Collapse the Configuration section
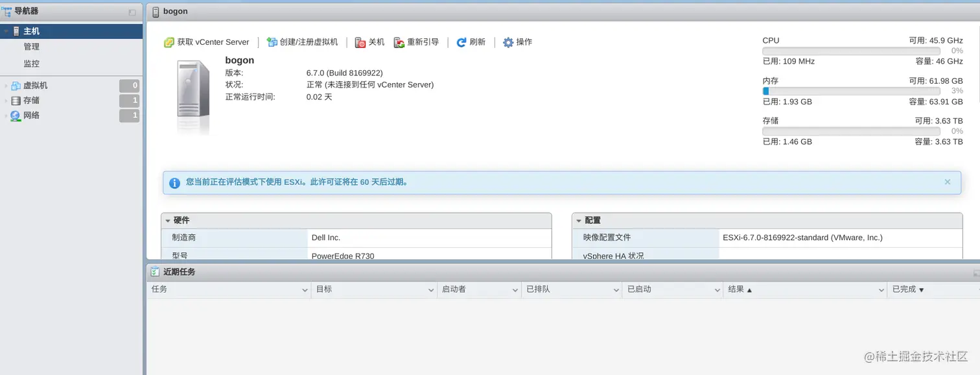The width and height of the screenshot is (980, 375). (x=579, y=221)
